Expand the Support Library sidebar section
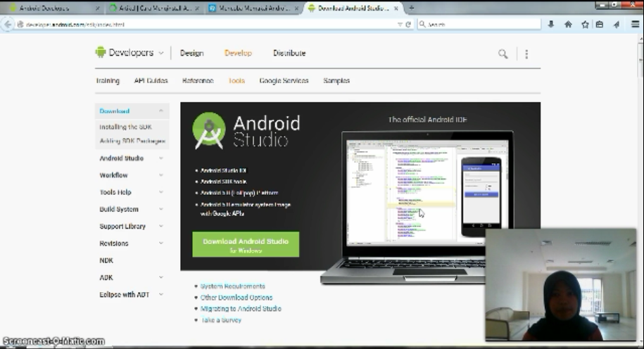The image size is (644, 349). pos(161,227)
